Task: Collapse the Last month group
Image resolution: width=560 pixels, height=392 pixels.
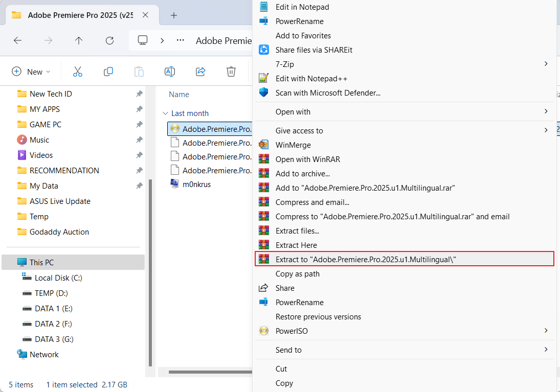Action: [x=165, y=113]
